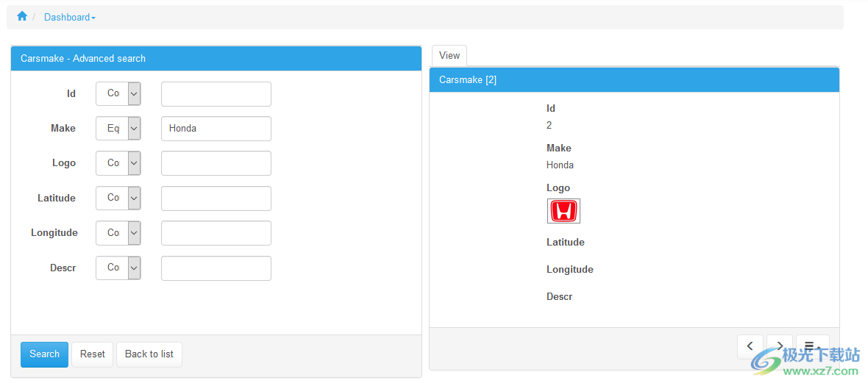Screen dimensions: 868x383
Task: Click the Back to list button
Action: point(149,354)
